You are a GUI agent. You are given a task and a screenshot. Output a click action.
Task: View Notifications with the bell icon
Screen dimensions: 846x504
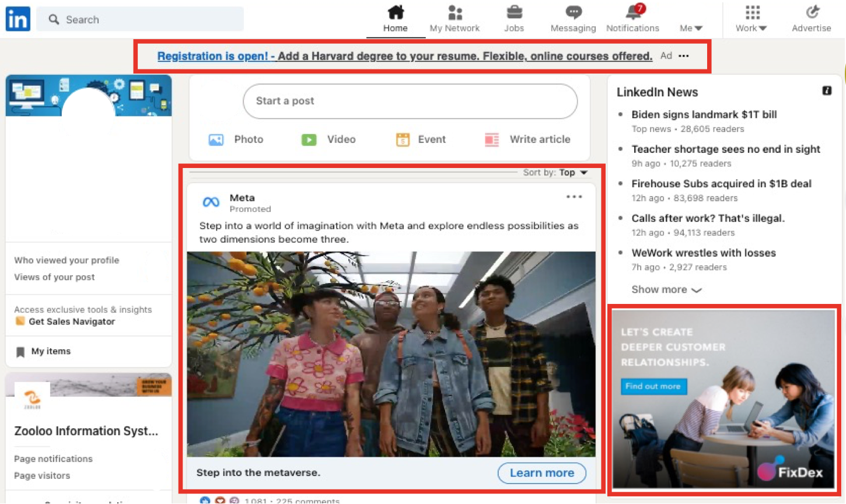(632, 19)
